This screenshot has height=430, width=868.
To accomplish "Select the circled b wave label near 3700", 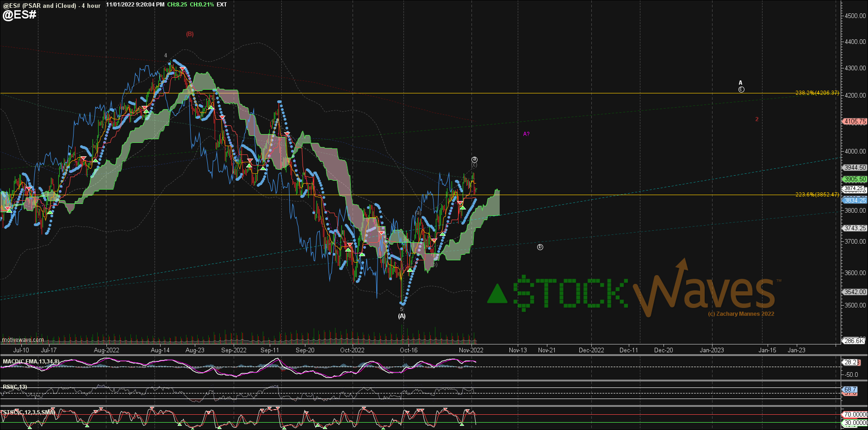I will 540,247.
